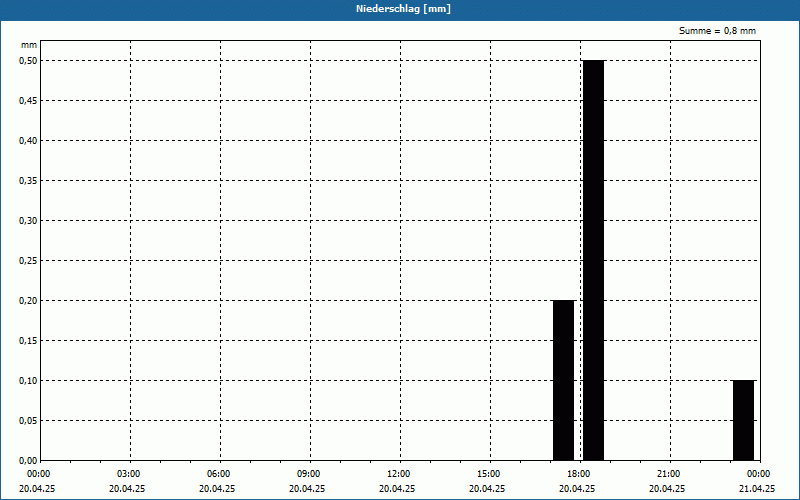Click the mm unit label above the y-axis
Screen dimensions: 800x500
coord(29,45)
